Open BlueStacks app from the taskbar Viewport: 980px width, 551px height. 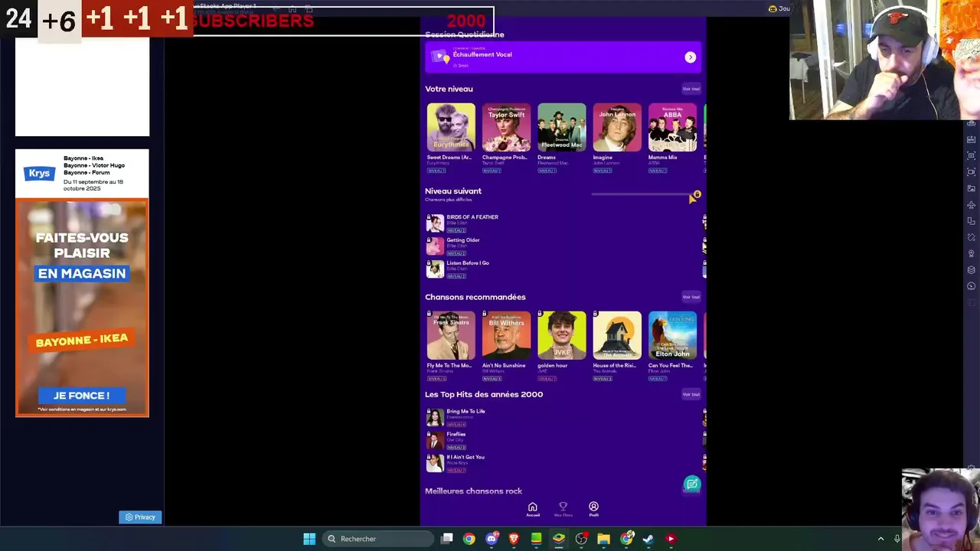[x=559, y=539]
